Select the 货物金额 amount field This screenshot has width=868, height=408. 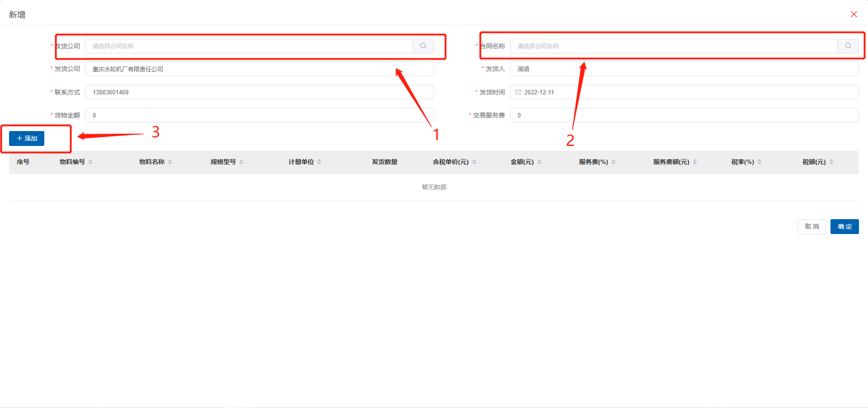[x=259, y=115]
